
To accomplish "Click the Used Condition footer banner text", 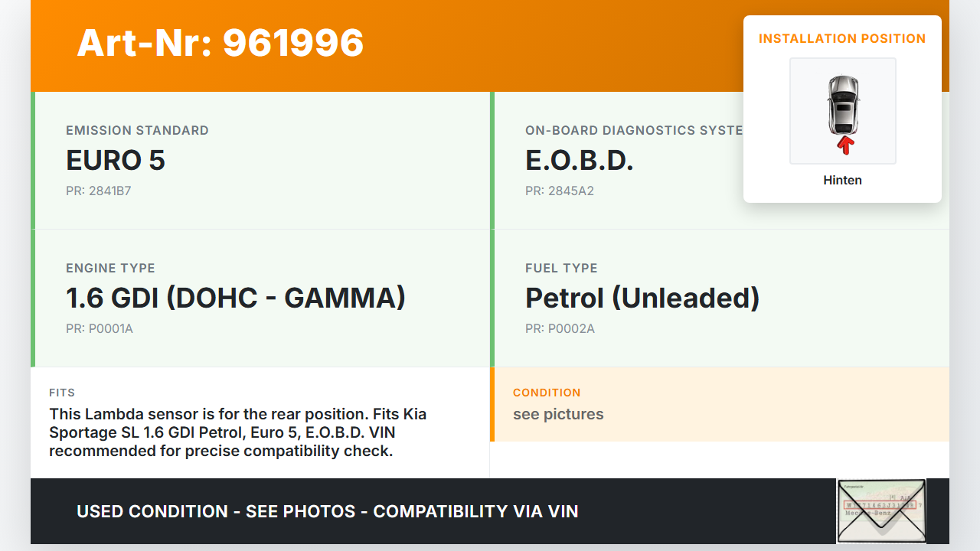I will coord(328,511).
